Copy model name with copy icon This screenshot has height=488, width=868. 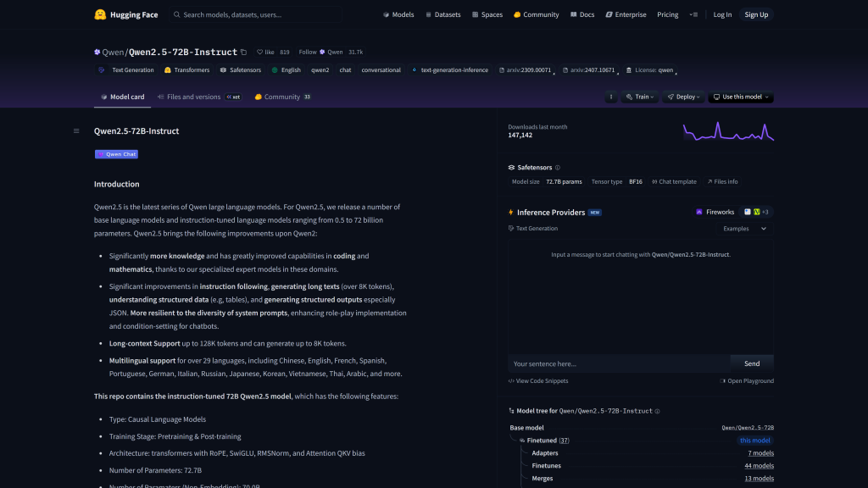[243, 52]
